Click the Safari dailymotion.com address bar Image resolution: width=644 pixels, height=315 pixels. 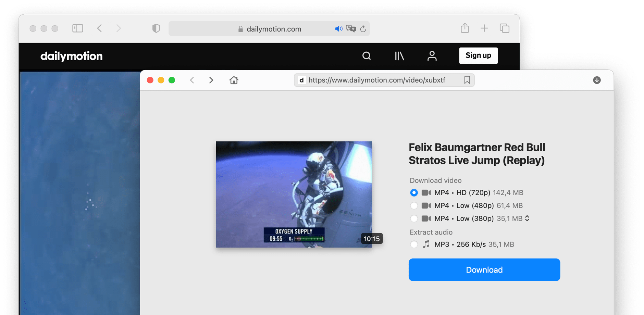point(269,29)
